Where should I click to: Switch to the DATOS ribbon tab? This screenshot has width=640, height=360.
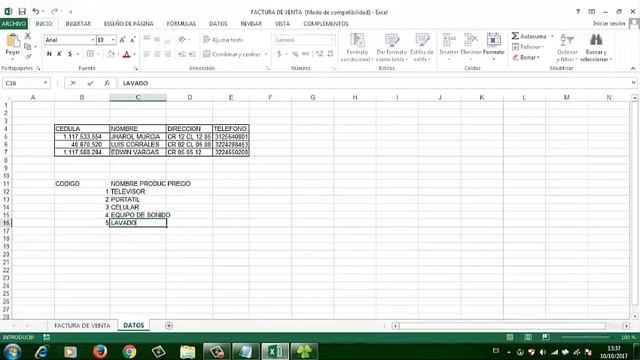pyautogui.click(x=218, y=24)
